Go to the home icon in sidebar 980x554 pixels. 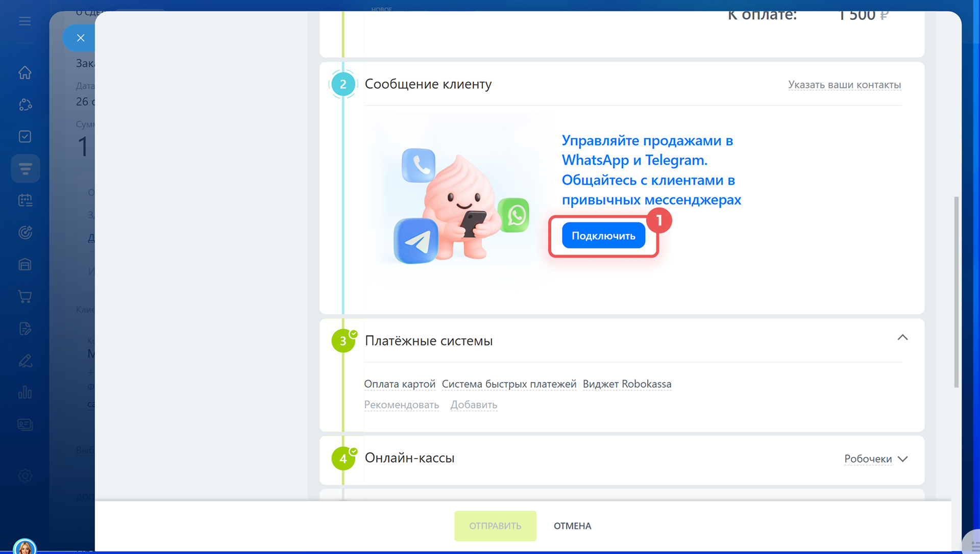coord(24,72)
